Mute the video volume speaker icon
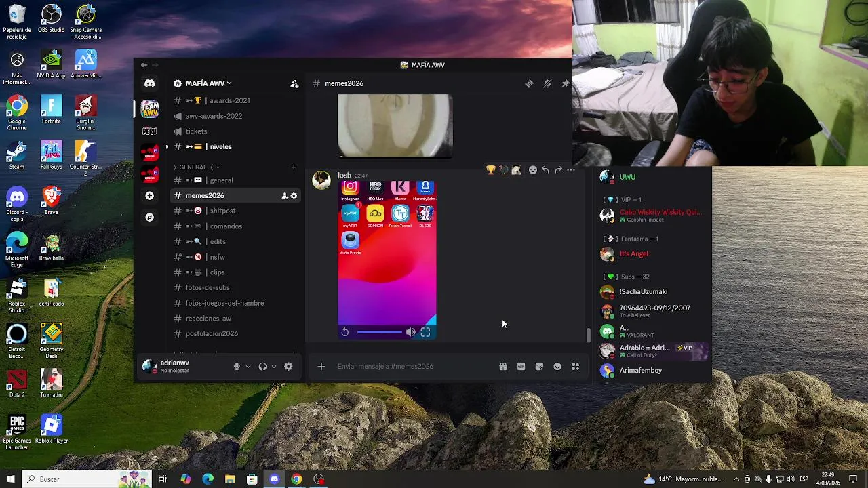The width and height of the screenshot is (868, 488). (x=410, y=332)
